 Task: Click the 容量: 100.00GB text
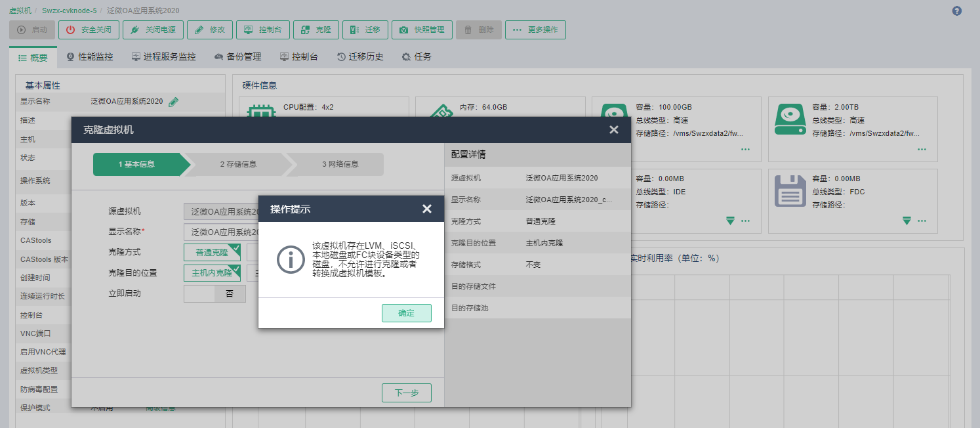[x=664, y=107]
